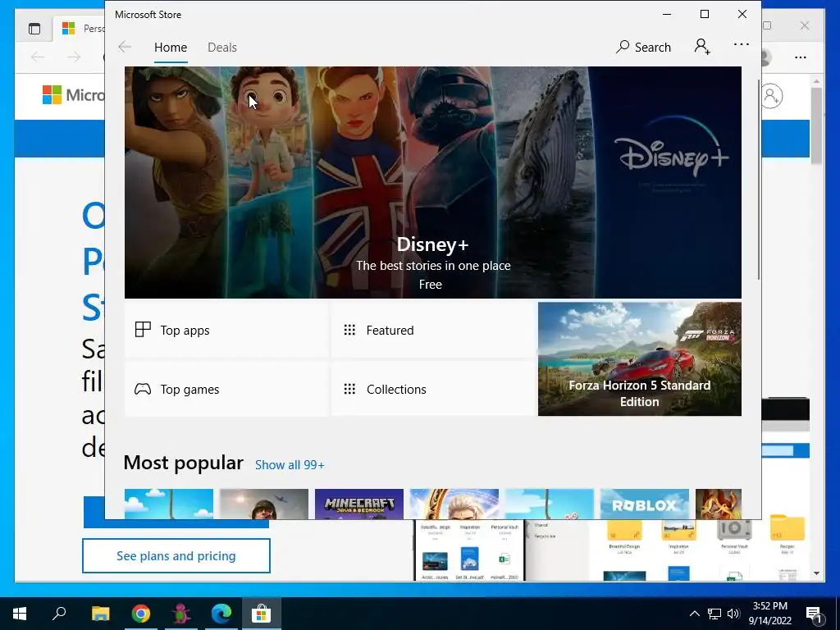Open the soldier war game tile
This screenshot has width=840, height=630.
pyautogui.click(x=264, y=504)
